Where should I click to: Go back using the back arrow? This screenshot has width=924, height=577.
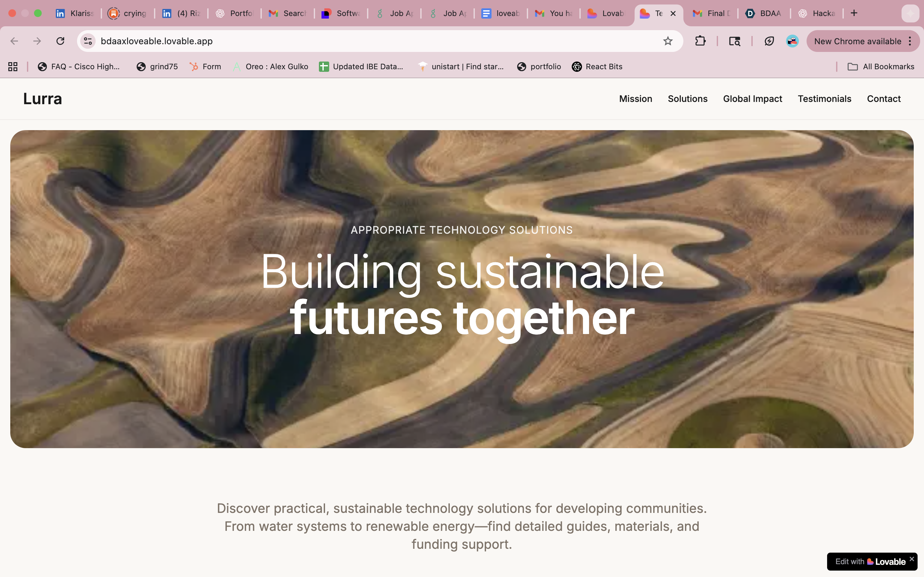pyautogui.click(x=14, y=41)
